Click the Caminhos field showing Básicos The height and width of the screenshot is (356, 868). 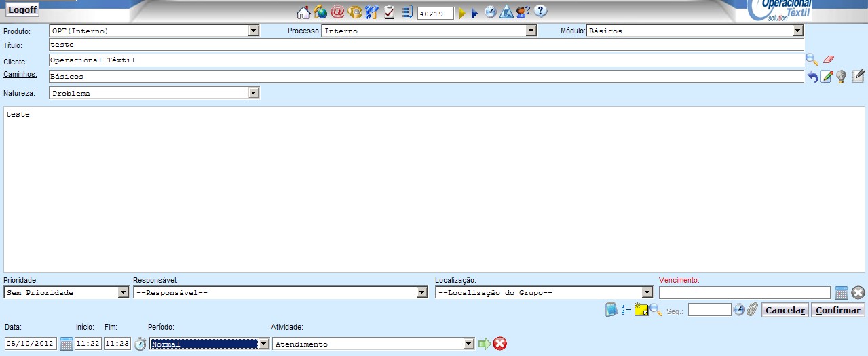426,76
